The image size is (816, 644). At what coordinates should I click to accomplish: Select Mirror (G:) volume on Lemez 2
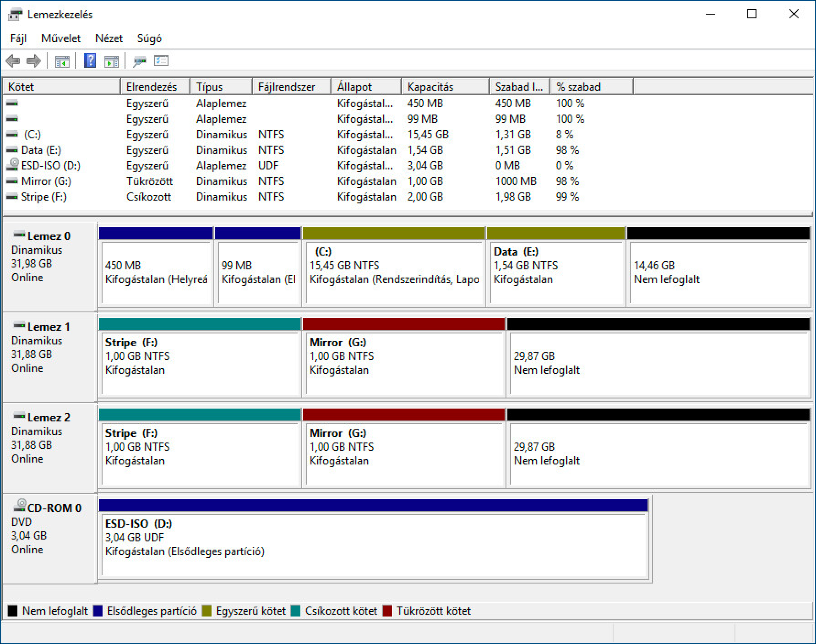404,448
